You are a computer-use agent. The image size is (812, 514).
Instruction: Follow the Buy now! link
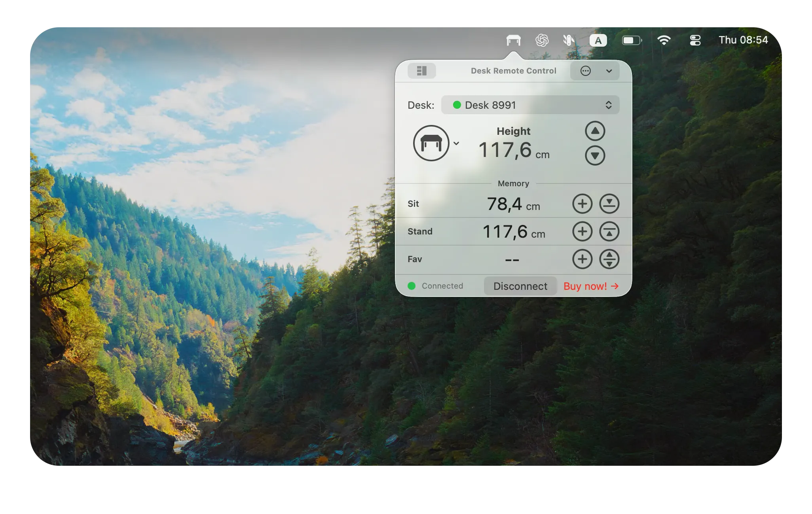591,286
